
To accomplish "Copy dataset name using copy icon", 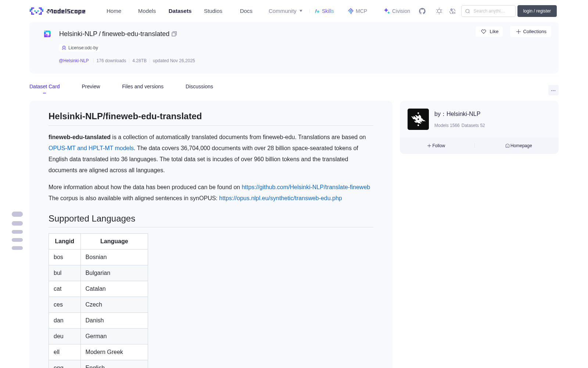I will [174, 34].
